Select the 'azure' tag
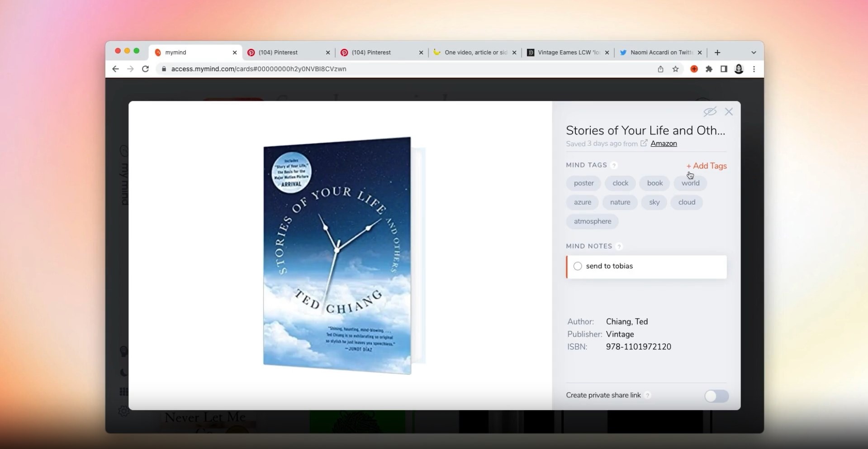Screen dimensions: 868x449 pos(583,202)
